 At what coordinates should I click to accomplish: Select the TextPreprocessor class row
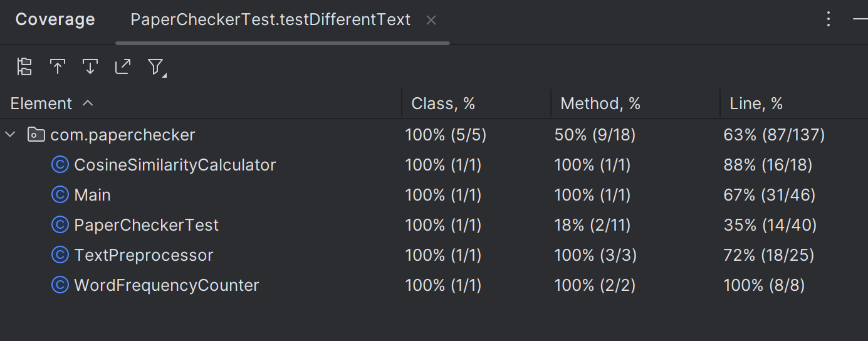click(144, 255)
